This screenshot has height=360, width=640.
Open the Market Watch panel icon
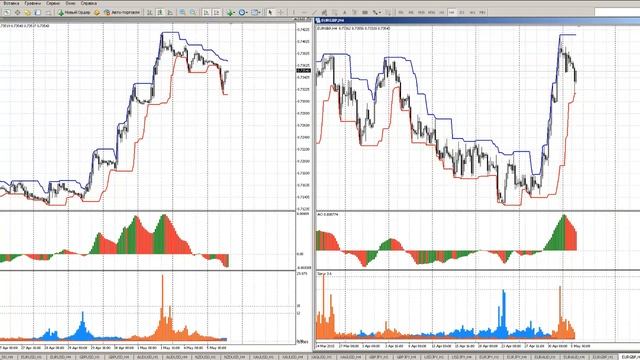pyautogui.click(x=7, y=13)
